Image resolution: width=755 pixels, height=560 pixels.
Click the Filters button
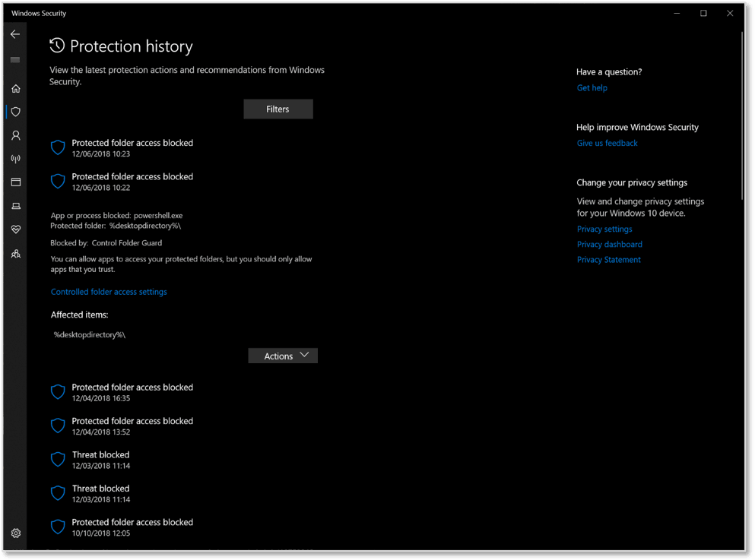[x=278, y=109]
